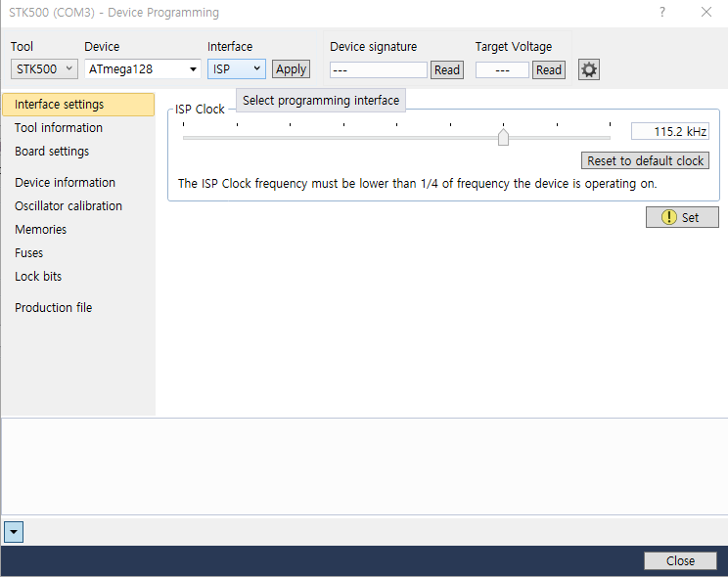This screenshot has width=728, height=577.
Task: Click the Device signature field
Action: (x=379, y=70)
